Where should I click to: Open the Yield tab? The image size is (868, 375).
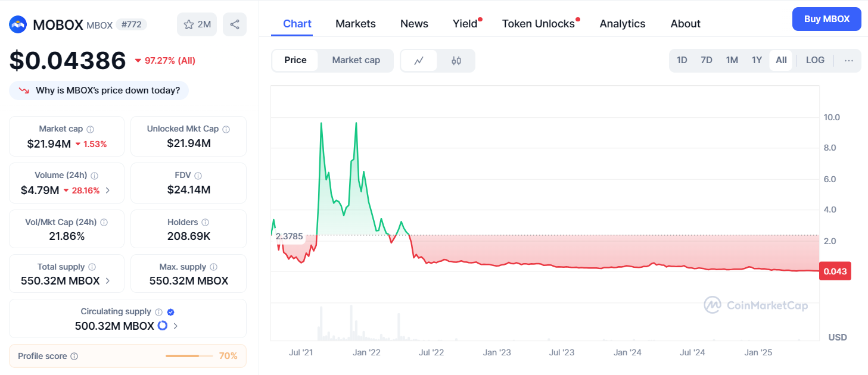465,24
